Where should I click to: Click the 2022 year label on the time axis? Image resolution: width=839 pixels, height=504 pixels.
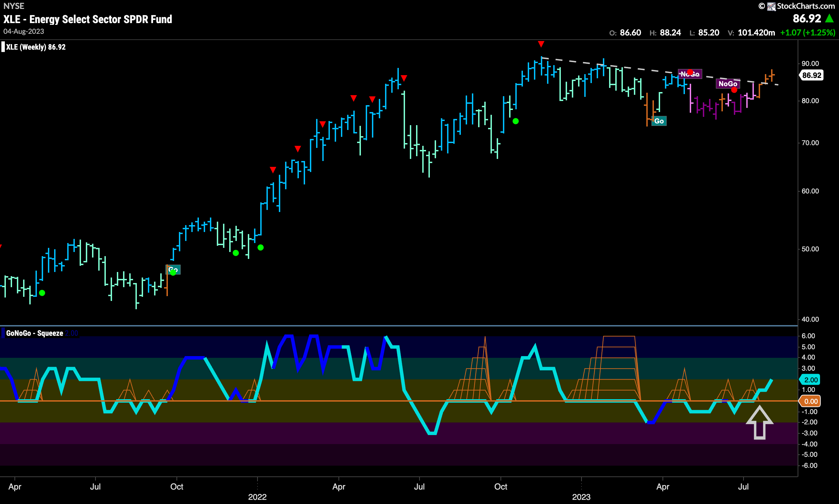click(x=257, y=497)
